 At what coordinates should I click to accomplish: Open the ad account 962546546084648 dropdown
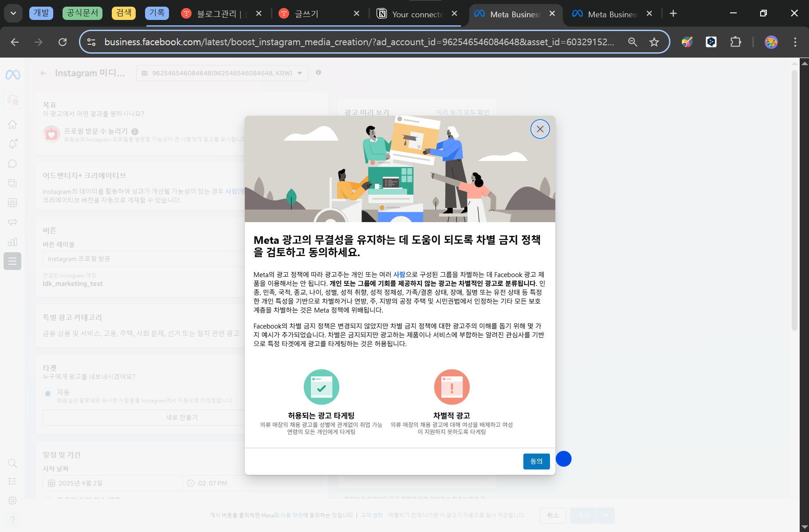pyautogui.click(x=222, y=73)
